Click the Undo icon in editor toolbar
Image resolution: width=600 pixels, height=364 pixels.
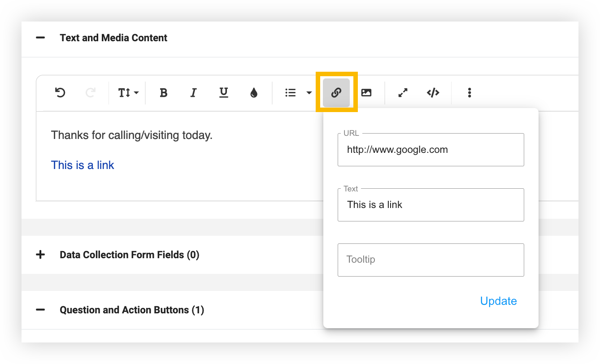pos(60,93)
